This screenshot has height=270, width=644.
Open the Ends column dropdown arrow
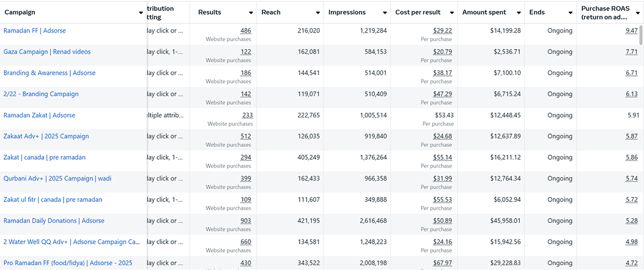coord(570,13)
